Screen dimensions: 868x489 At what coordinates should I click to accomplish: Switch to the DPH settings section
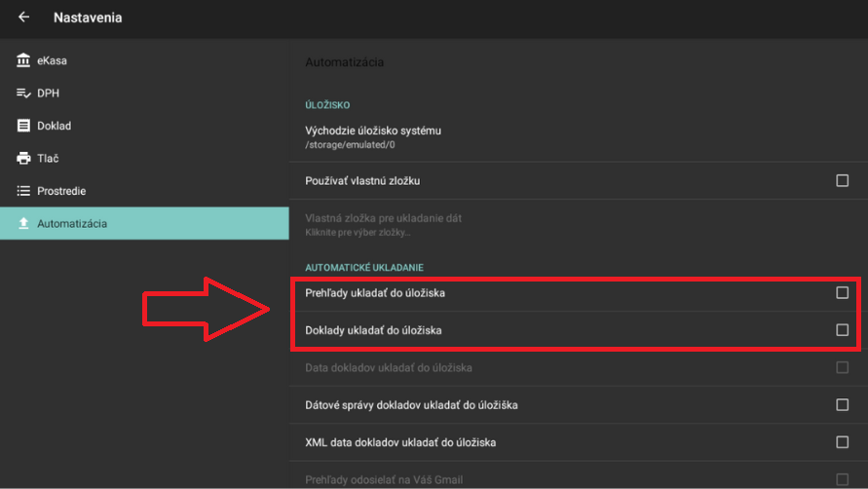point(49,94)
